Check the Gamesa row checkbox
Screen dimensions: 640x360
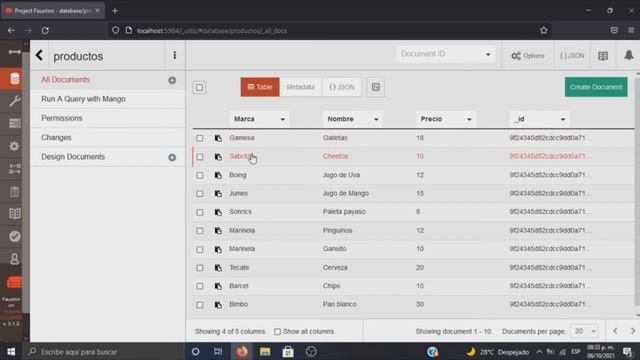pyautogui.click(x=200, y=138)
